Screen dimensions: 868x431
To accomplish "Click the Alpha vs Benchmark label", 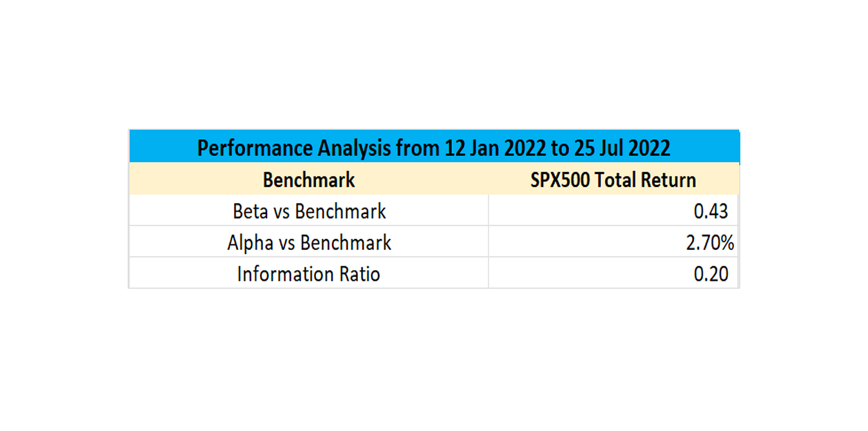I will coord(309,243).
